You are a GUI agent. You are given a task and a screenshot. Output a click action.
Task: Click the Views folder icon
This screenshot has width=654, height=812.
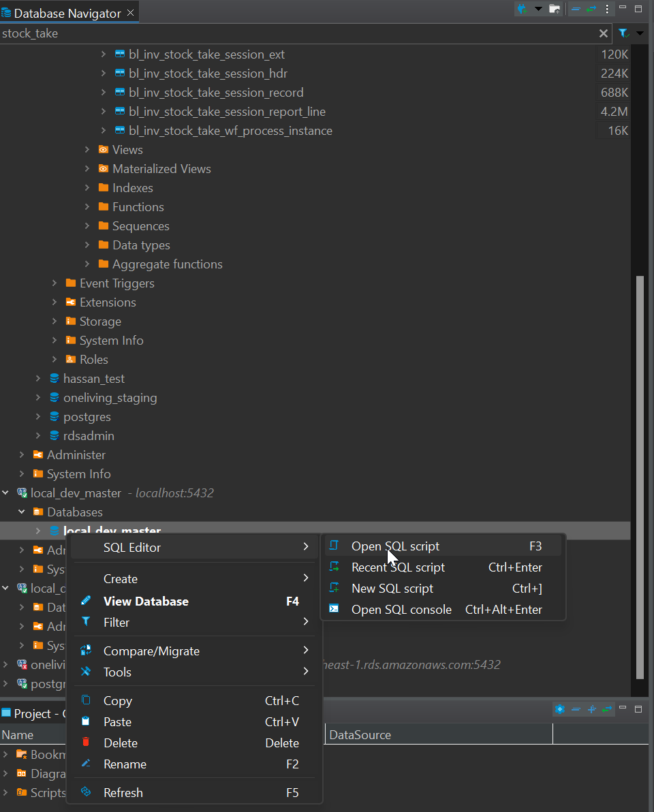[x=104, y=150]
